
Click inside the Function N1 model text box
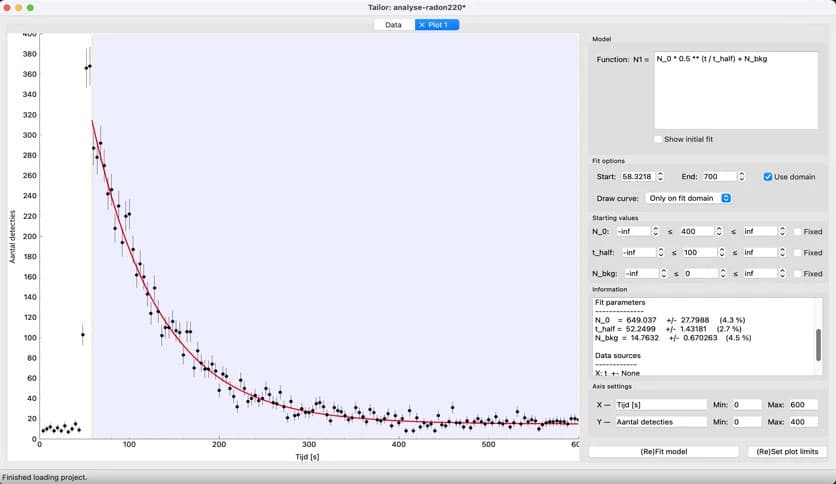[x=736, y=90]
